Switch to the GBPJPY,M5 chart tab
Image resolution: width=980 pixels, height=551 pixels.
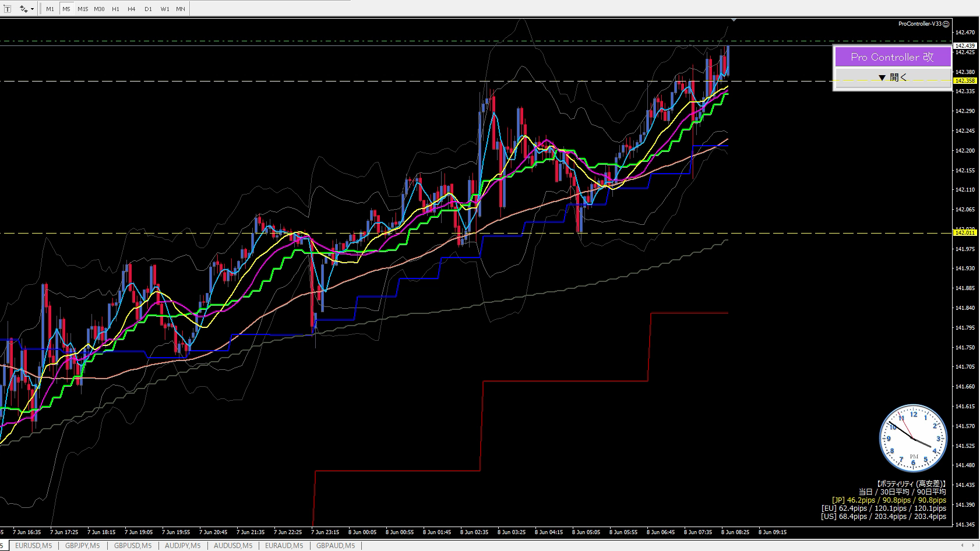pos(82,546)
